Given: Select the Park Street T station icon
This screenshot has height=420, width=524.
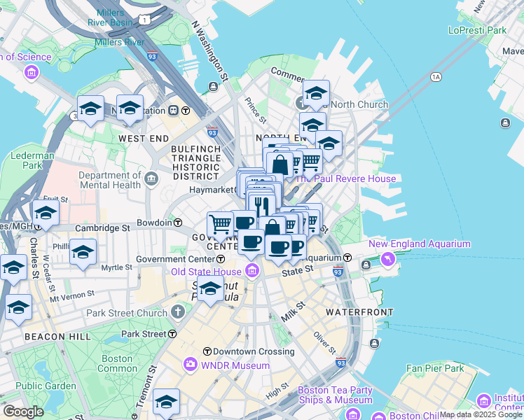Looking at the screenshot, I should [x=172, y=334].
